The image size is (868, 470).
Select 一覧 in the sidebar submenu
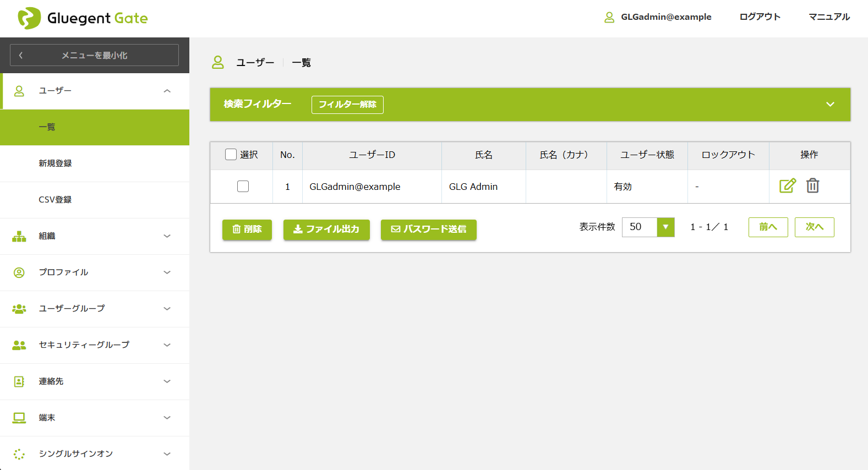click(95, 127)
